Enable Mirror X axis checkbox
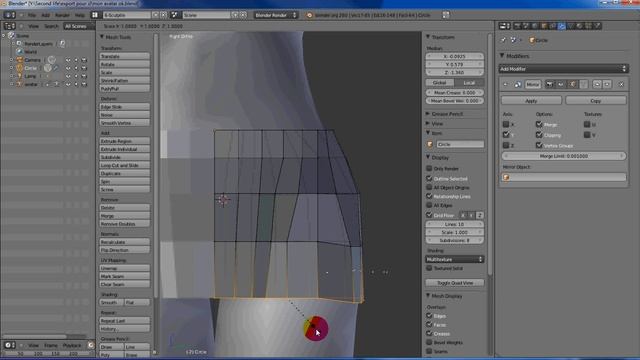This screenshot has width=640, height=360. [506, 124]
